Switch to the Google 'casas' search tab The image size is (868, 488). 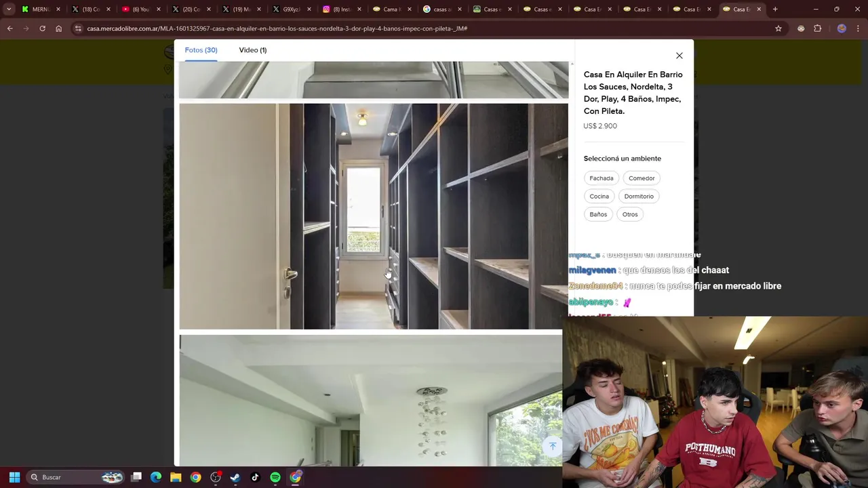point(441,9)
